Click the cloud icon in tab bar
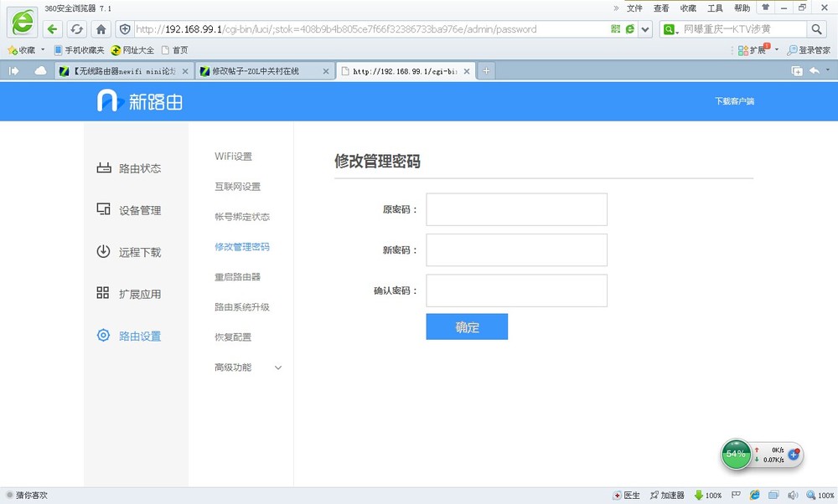Viewport: 838px width, 504px height. (x=40, y=70)
